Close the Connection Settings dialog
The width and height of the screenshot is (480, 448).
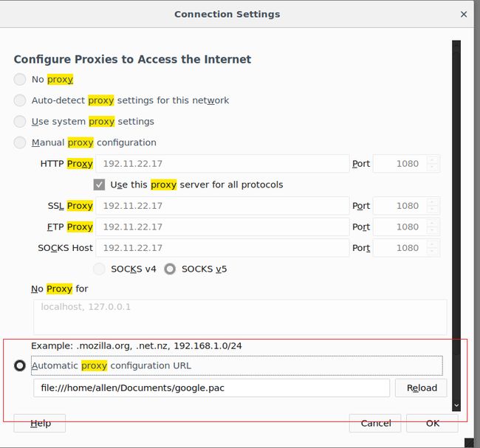coord(464,14)
